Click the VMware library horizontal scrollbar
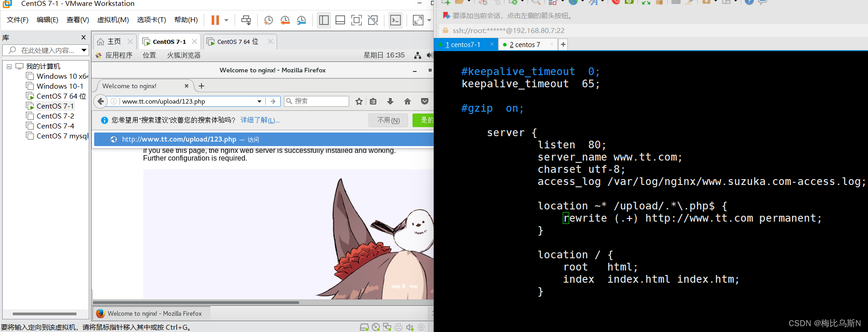Image resolution: width=868 pixels, height=332 pixels. [44, 313]
